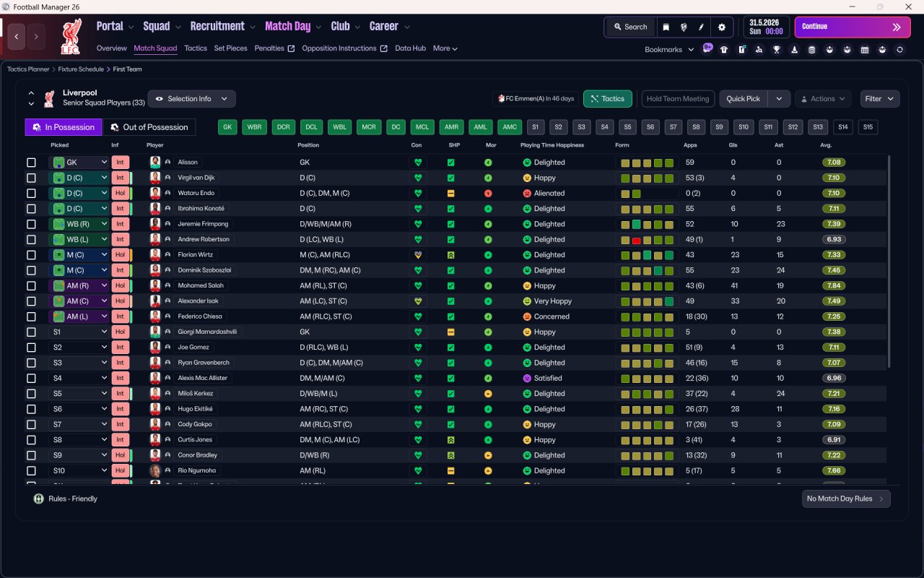Select the Out of Possession toggle

pos(149,127)
